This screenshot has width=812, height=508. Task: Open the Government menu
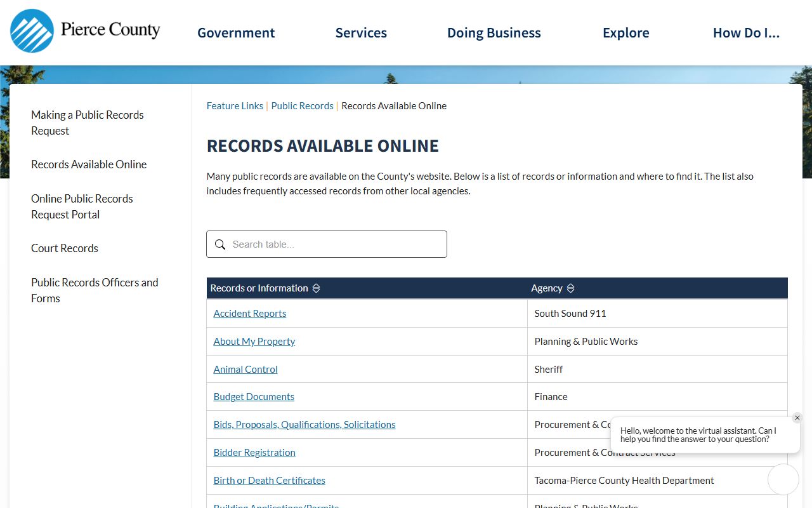pyautogui.click(x=236, y=33)
